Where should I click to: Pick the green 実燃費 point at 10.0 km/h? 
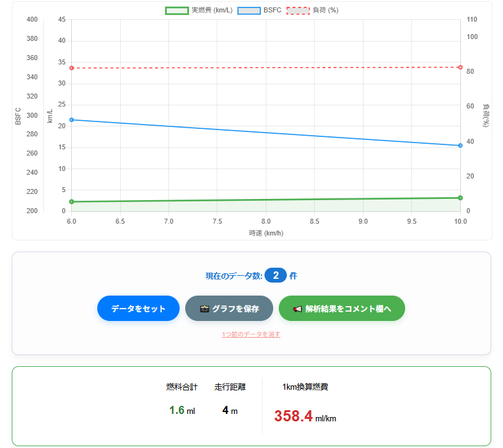tap(460, 198)
